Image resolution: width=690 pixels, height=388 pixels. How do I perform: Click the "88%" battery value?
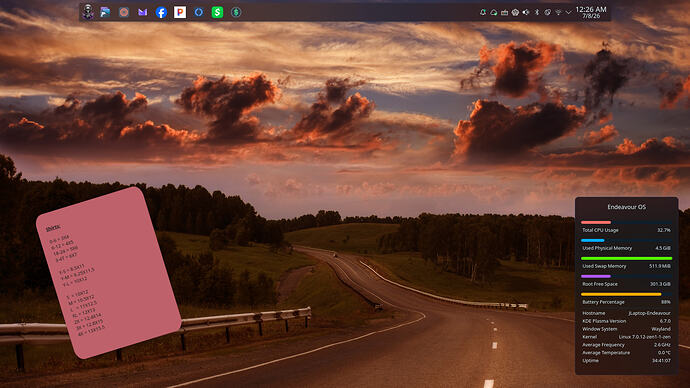[x=666, y=302]
